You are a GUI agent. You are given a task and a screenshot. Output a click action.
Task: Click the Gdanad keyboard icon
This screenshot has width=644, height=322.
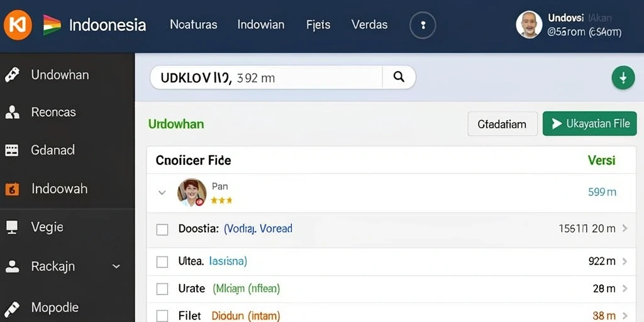[12, 150]
